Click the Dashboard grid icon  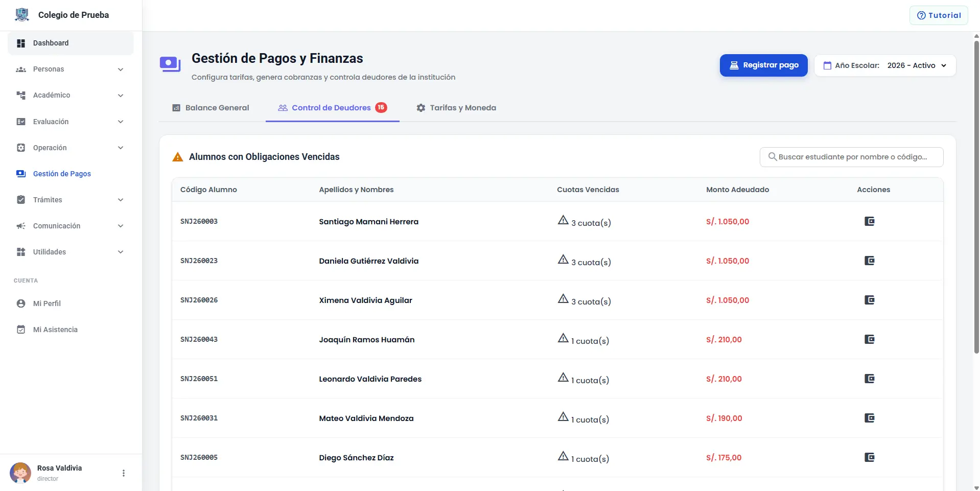(21, 43)
